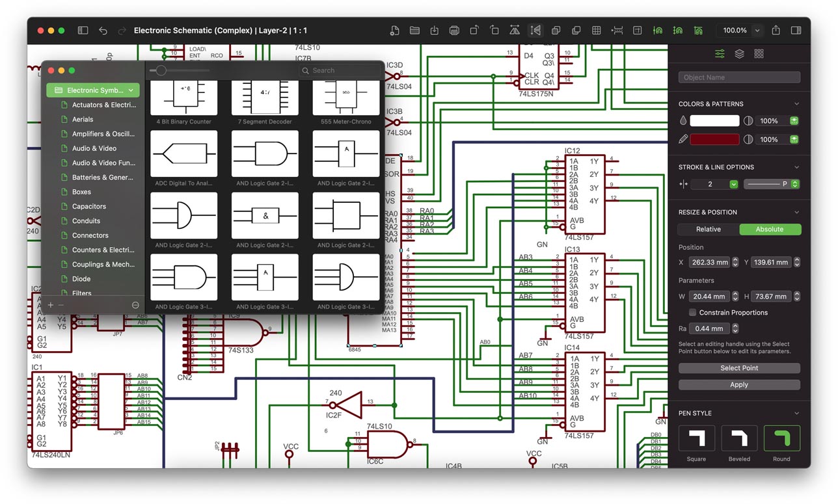Click the print icon in the toolbar
838x504 pixels.
454,30
